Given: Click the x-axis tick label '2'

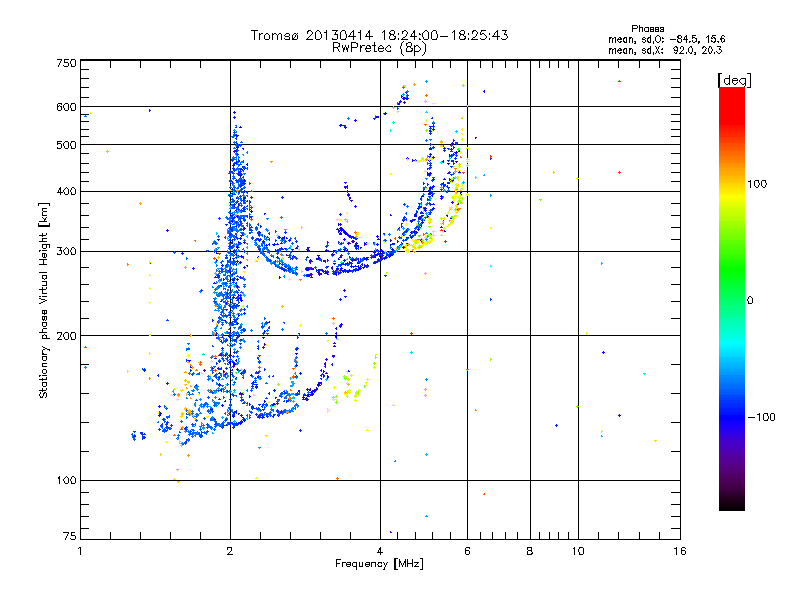Looking at the screenshot, I should (230, 551).
